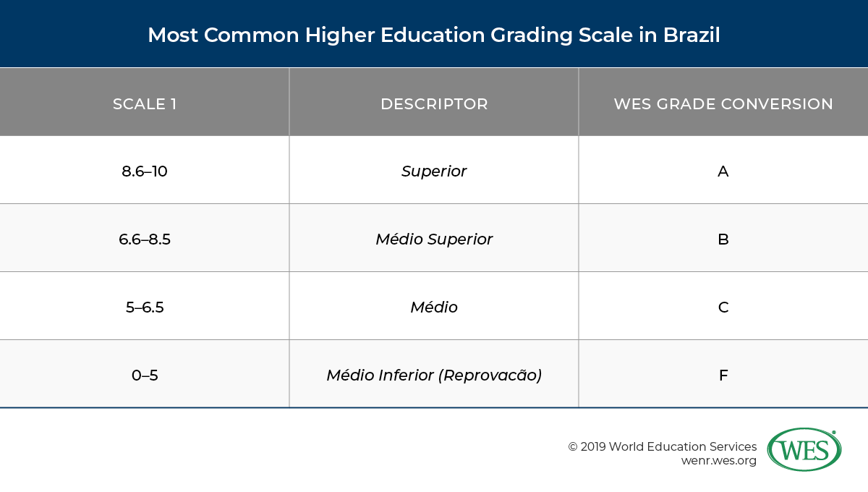Select the SCALE 1 column header
This screenshot has width=868, height=492.
click(145, 103)
